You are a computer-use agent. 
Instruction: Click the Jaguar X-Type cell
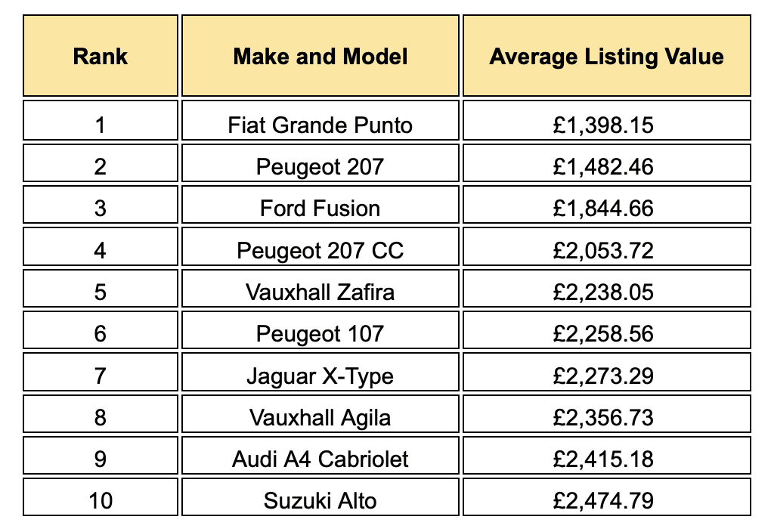pos(320,372)
